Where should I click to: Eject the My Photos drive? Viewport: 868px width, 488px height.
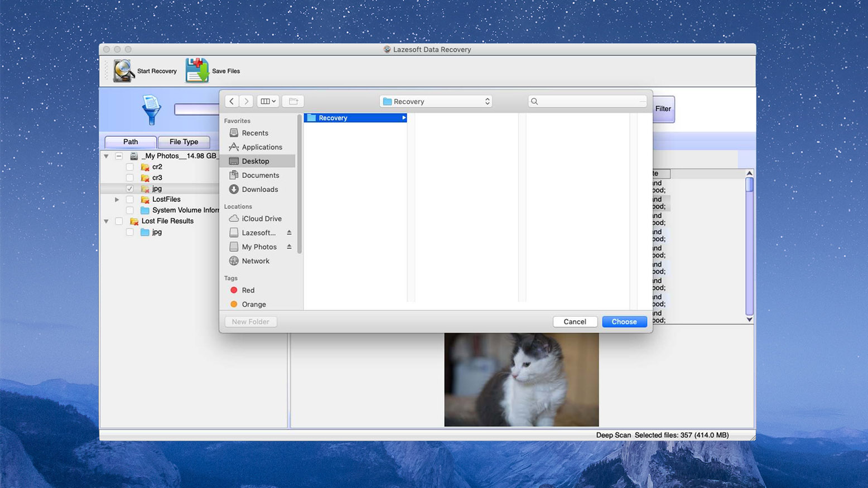pyautogui.click(x=288, y=247)
